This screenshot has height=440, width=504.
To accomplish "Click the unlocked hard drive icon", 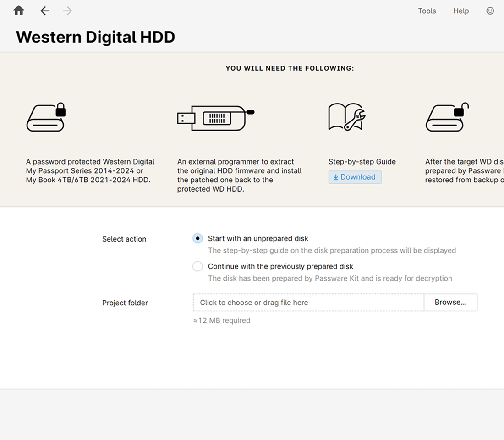I will 447,117.
